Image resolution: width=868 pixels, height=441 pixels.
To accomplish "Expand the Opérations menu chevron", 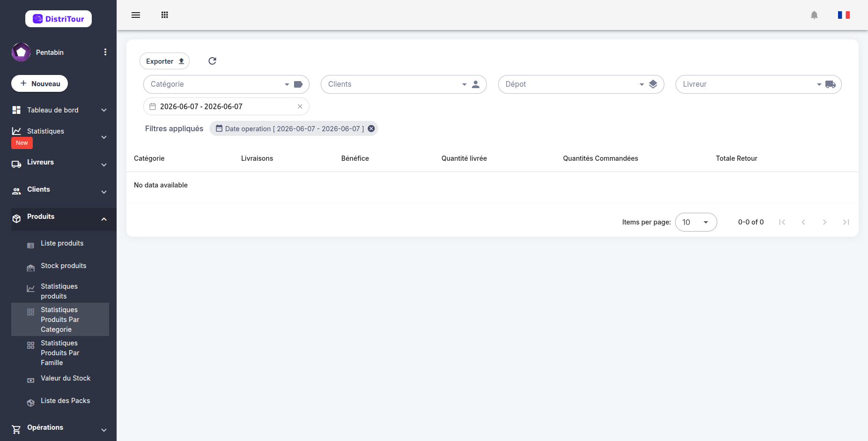I will (x=104, y=430).
